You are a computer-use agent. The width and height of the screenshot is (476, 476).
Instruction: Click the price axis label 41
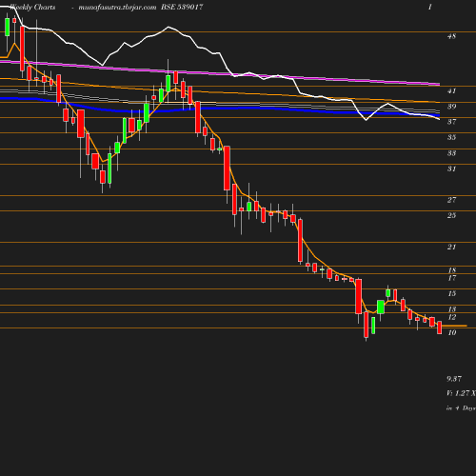click(x=451, y=91)
